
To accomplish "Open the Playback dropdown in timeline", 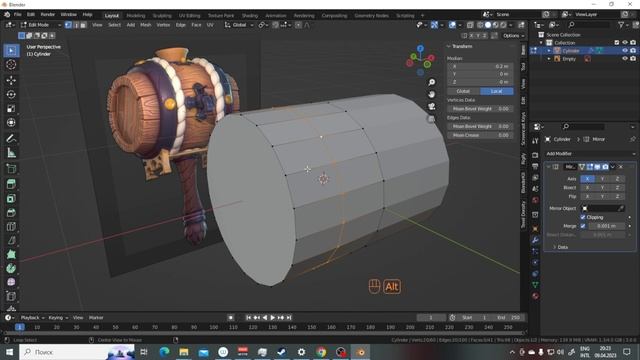I will tap(32, 318).
